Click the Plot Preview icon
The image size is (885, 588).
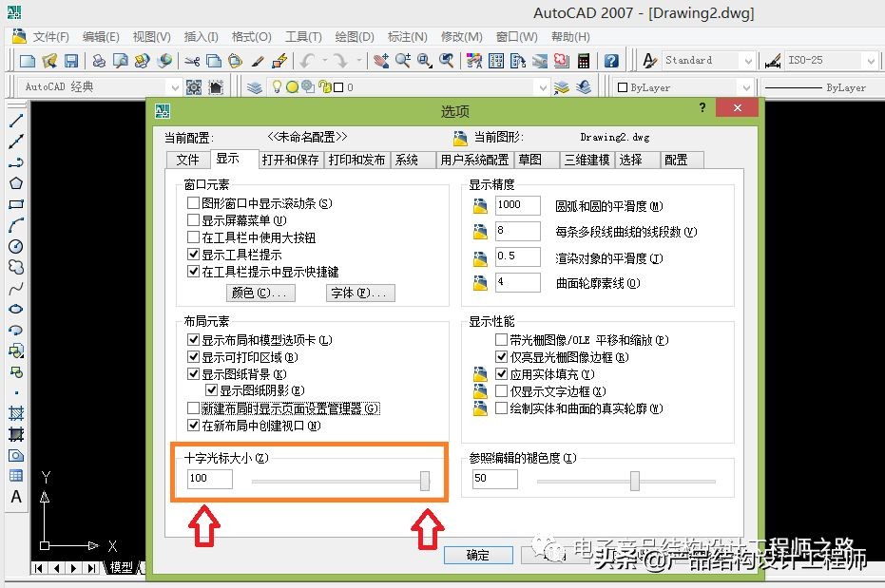coord(120,61)
